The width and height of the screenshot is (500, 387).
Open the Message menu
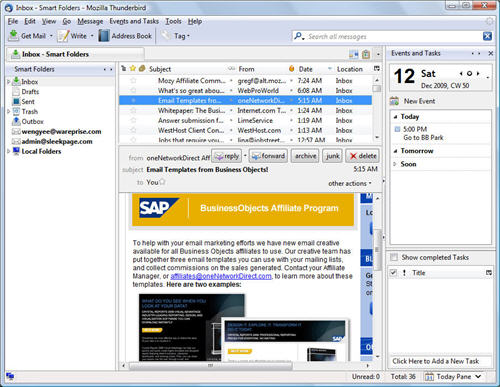coord(90,21)
